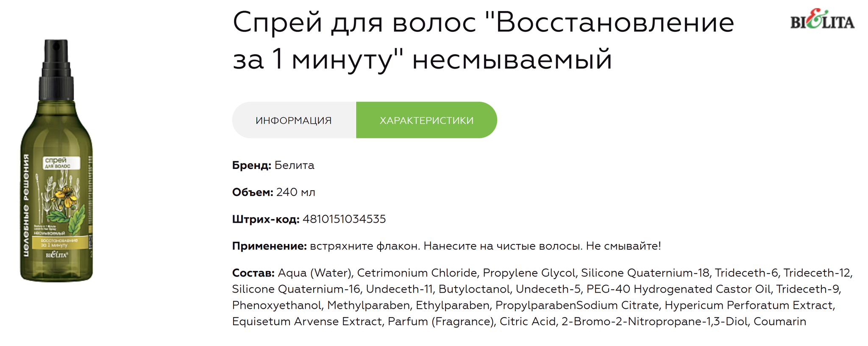Screen dimensions: 868x346
Task: Click the hair spray bottle image
Action: pyautogui.click(x=56, y=161)
